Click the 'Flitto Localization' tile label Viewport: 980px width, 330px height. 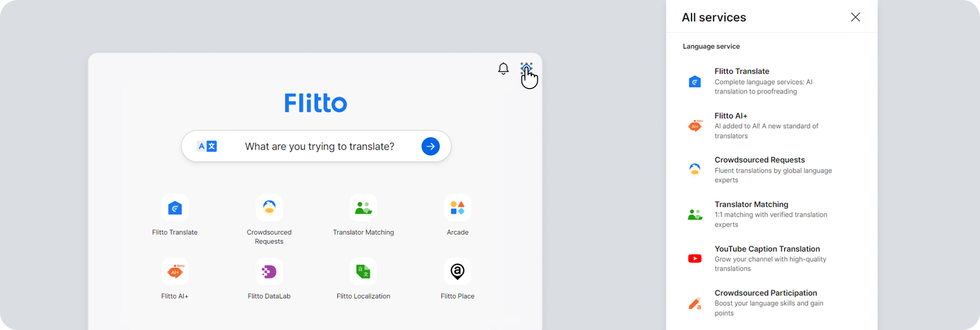click(x=363, y=296)
